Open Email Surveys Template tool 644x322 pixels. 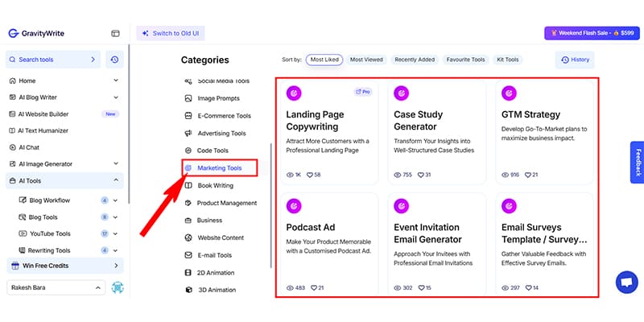pos(545,245)
